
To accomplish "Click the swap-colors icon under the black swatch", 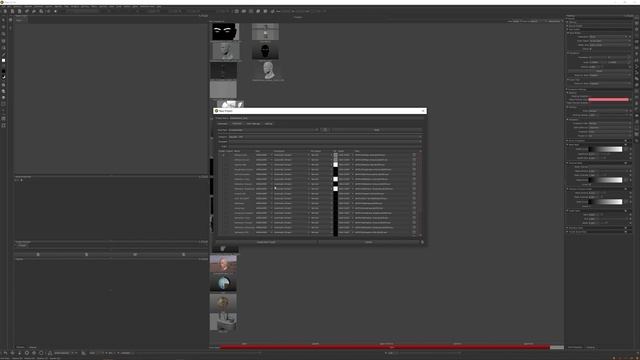I will pyautogui.click(x=4, y=77).
